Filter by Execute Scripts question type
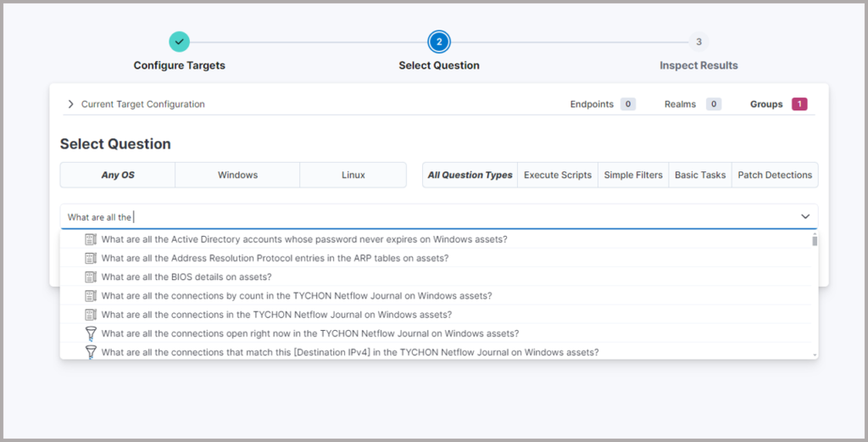 pyautogui.click(x=557, y=176)
